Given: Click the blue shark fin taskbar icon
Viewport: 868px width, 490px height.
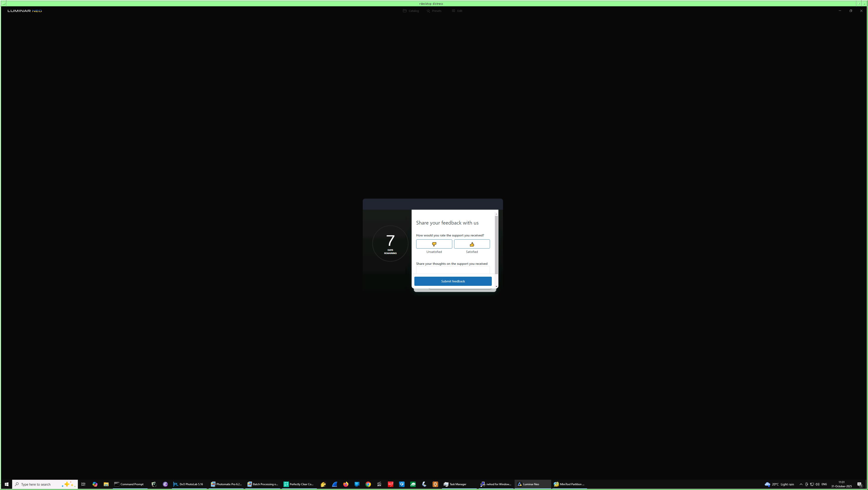Looking at the screenshot, I should pos(335,484).
